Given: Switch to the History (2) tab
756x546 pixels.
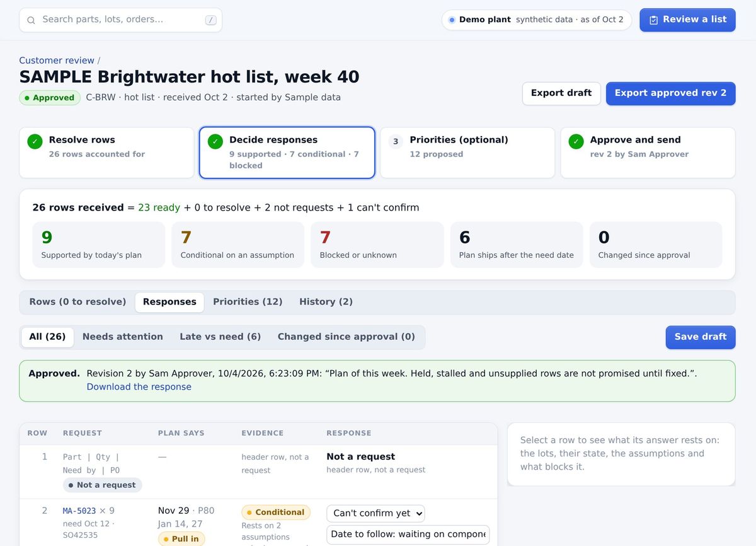Looking at the screenshot, I should pos(326,302).
